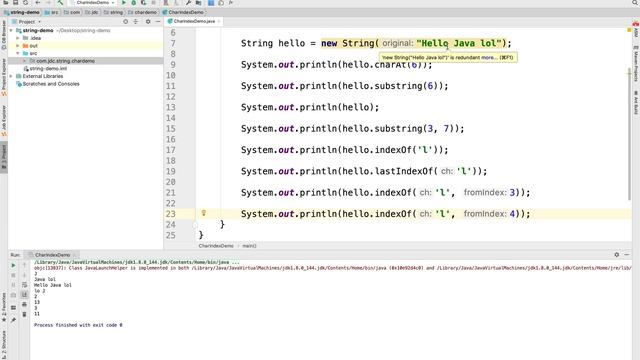Click src in the navigation bar
This screenshot has height=360, width=640.
click(x=52, y=12)
